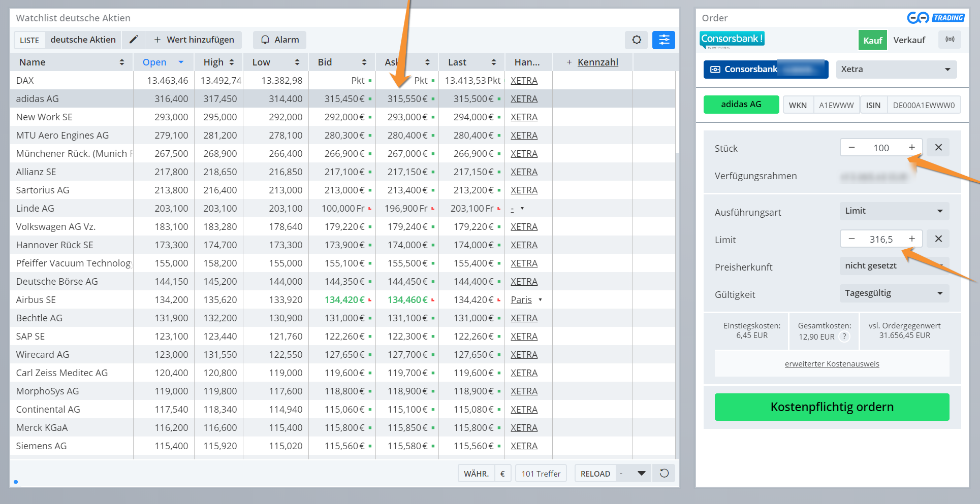Image resolution: width=980 pixels, height=504 pixels.
Task: Sort by Low column arrows
Action: click(297, 62)
